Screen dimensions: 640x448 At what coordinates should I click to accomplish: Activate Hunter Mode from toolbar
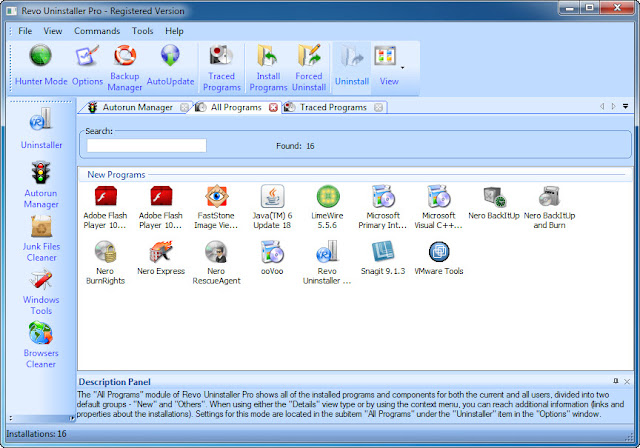pyautogui.click(x=41, y=65)
